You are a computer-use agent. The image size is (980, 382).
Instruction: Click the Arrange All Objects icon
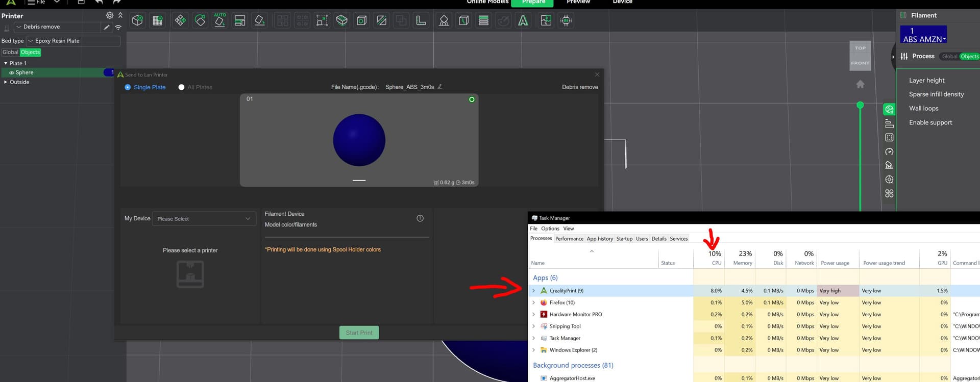coord(240,20)
